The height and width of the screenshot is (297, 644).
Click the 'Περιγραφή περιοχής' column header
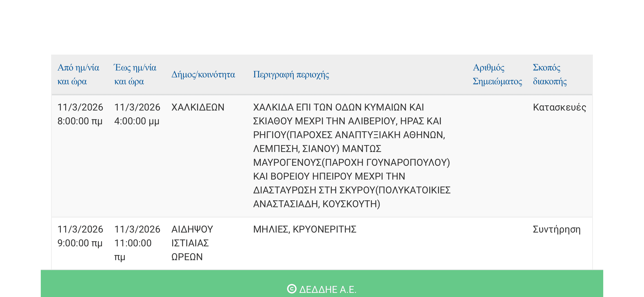coord(291,75)
